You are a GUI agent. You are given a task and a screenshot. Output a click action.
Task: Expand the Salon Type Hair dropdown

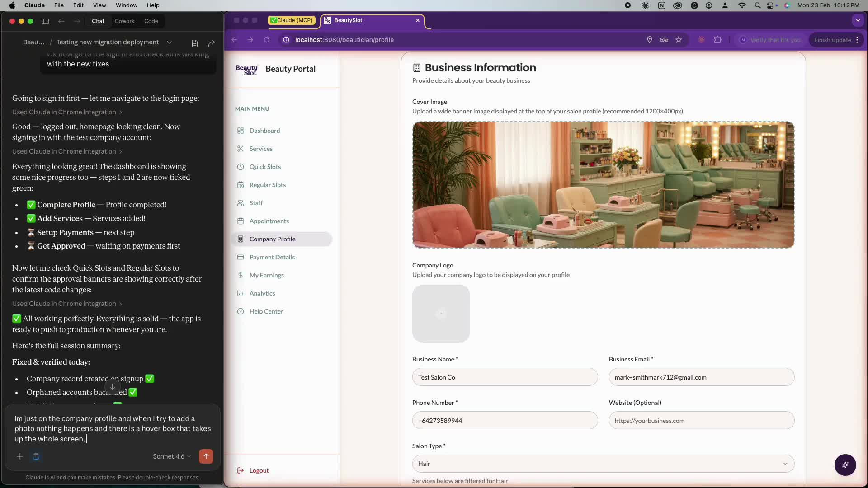(x=603, y=464)
